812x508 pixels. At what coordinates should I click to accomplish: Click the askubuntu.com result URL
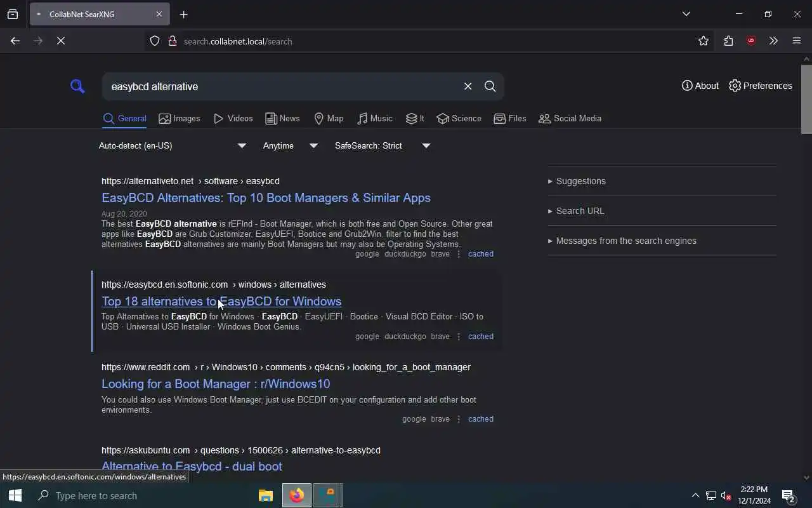point(241,450)
